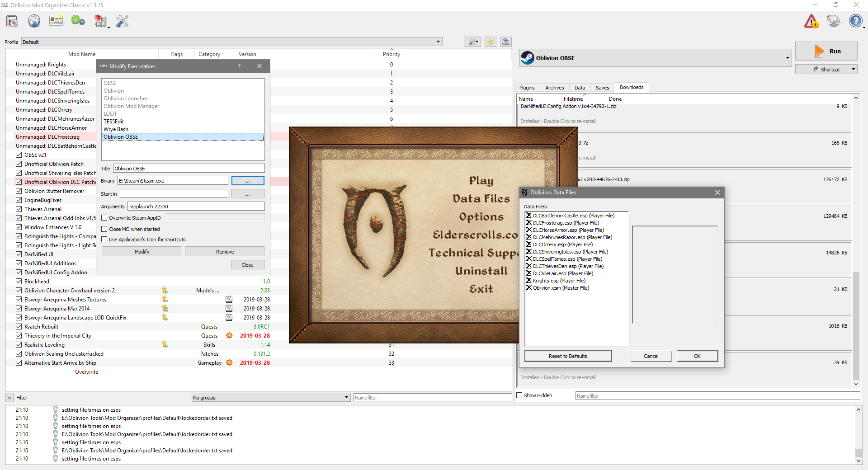Screen dimensions: 868x470
Task: Click Close in Modify Executables dialog
Action: (247, 265)
